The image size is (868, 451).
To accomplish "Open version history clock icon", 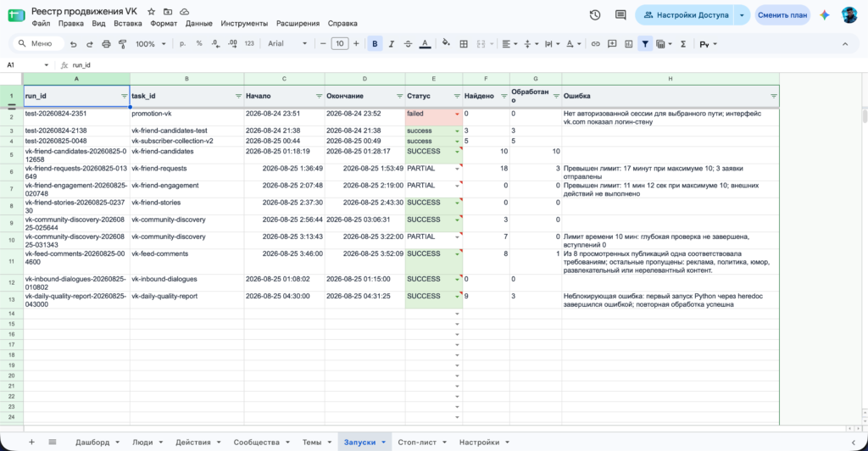I will 595,15.
